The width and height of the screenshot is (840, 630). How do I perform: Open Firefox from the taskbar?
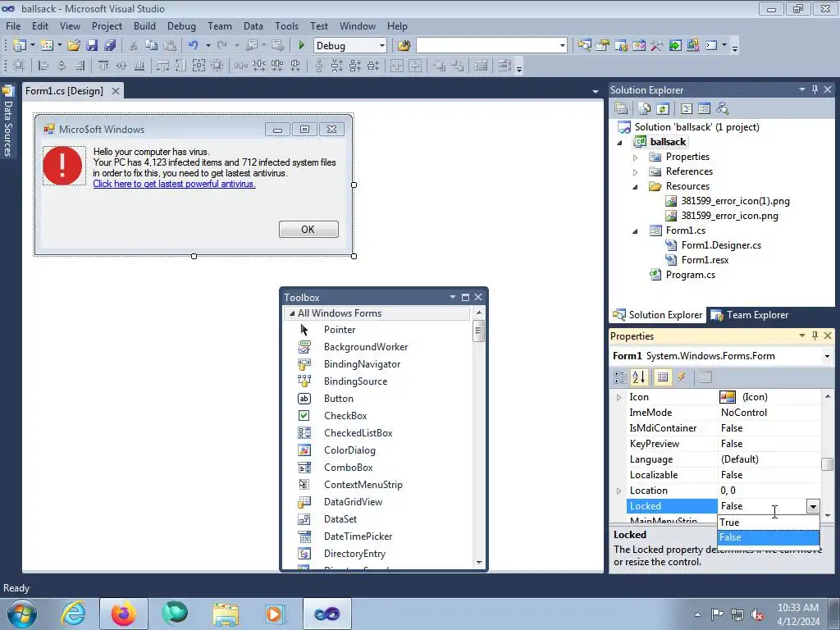(x=123, y=614)
